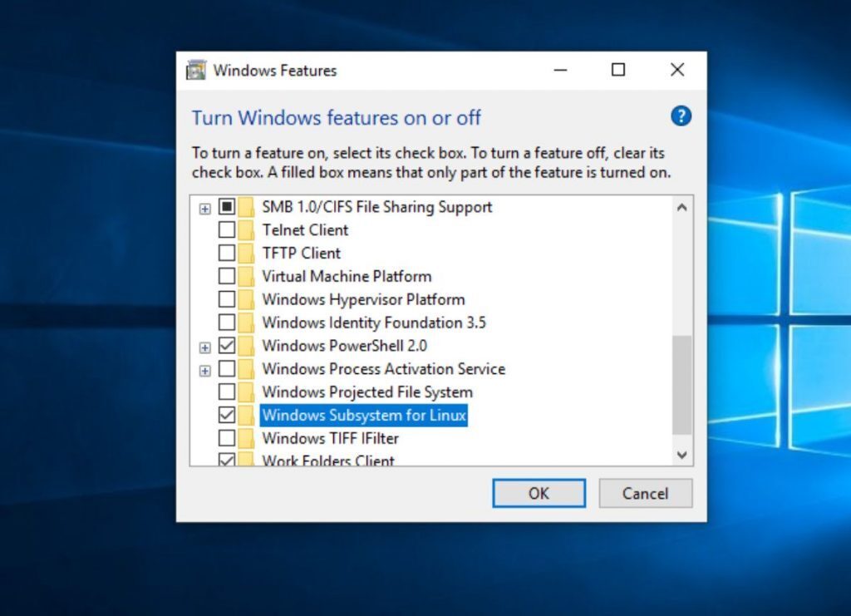This screenshot has height=616, width=851.
Task: Click the Virtual Machine Platform folder icon
Action: coord(246,276)
